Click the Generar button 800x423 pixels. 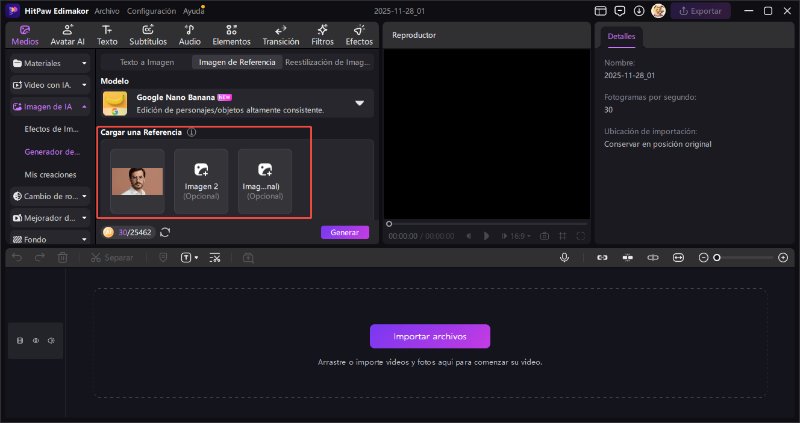point(344,232)
